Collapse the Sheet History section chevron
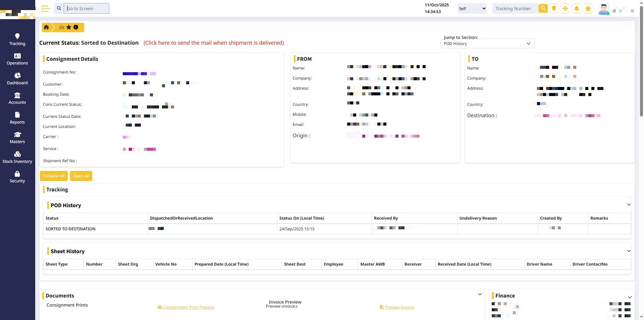644x320 pixels. coord(629,251)
